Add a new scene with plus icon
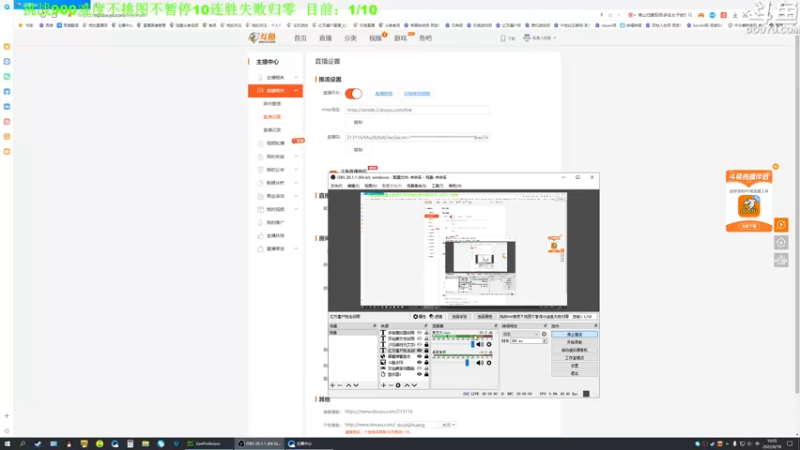Viewport: 800px width, 450px height. point(333,386)
